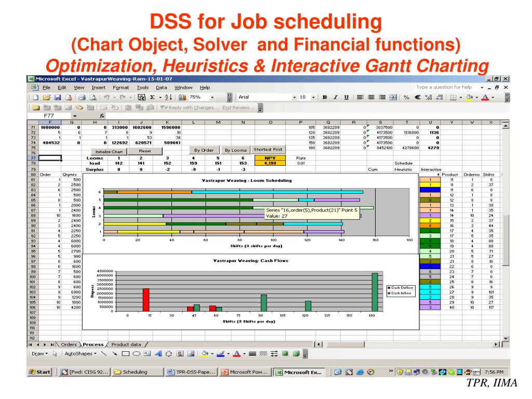Open the font size dropdown showing 10
This screenshot has height=399, width=532.
coord(313,97)
